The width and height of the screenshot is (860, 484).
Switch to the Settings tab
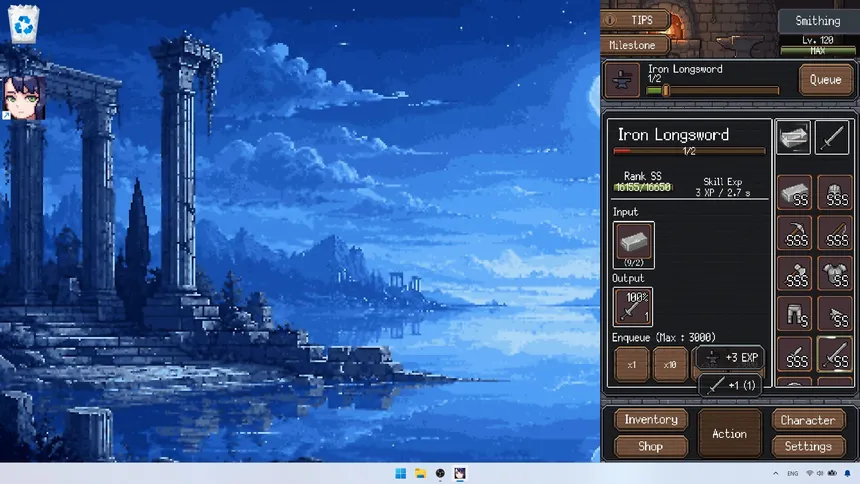(x=808, y=446)
